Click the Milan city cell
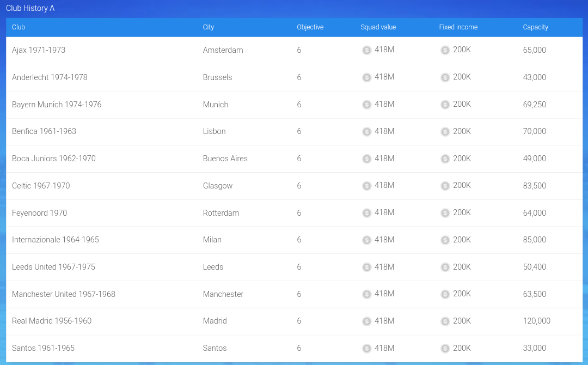The height and width of the screenshot is (365, 588). (212, 240)
